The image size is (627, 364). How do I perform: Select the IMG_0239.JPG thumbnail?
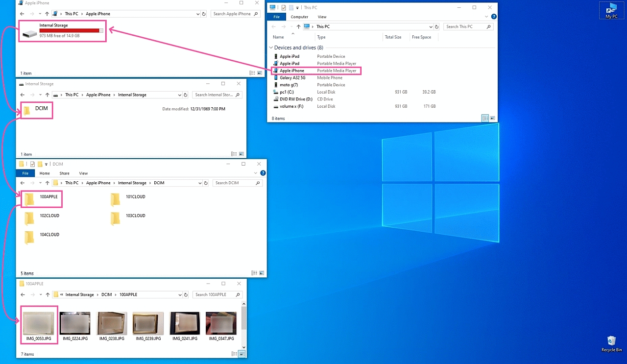(148, 326)
